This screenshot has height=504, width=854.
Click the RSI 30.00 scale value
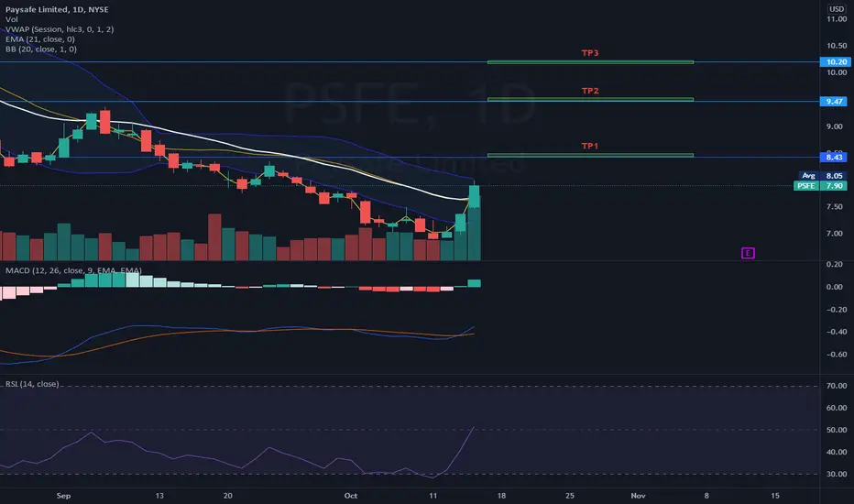pyautogui.click(x=836, y=474)
